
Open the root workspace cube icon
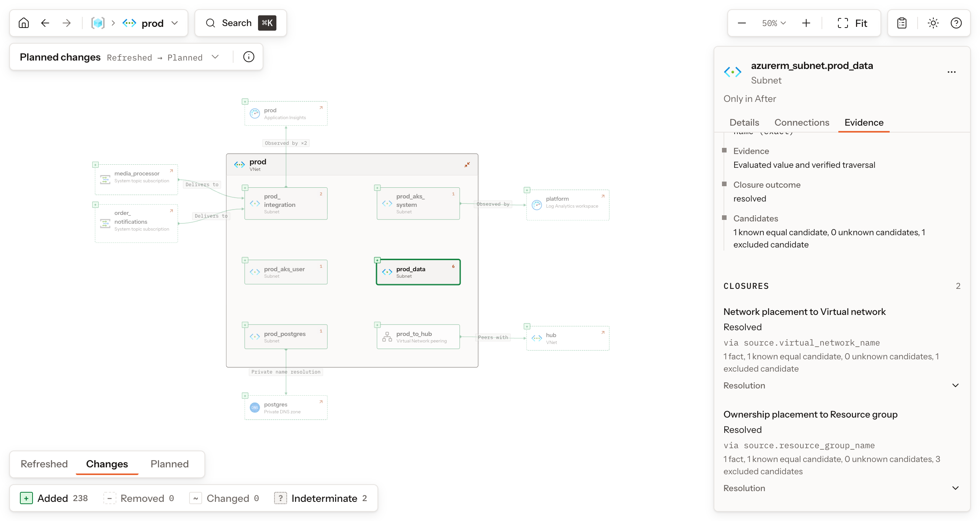tap(98, 23)
